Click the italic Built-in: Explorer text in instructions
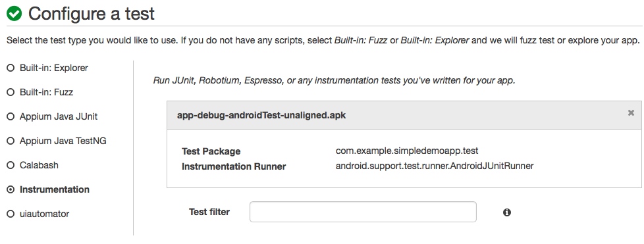Image resolution: width=644 pixels, height=244 pixels. [435, 41]
